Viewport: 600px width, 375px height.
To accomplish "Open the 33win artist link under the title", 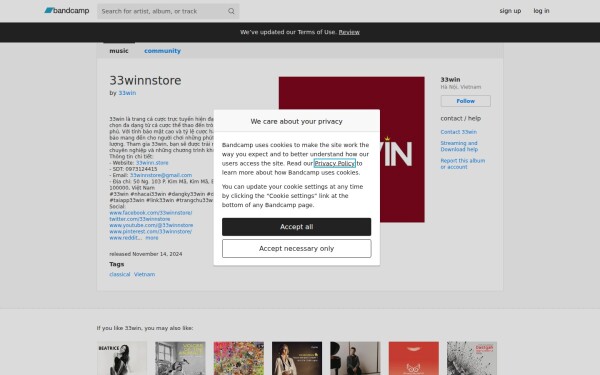I will (x=127, y=93).
